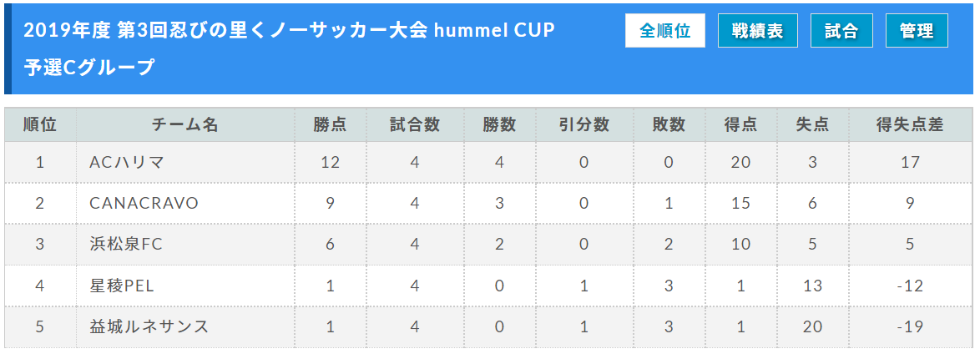This screenshot has width=980, height=354.
Task: Click the 引分数 column header
Action: point(584,125)
